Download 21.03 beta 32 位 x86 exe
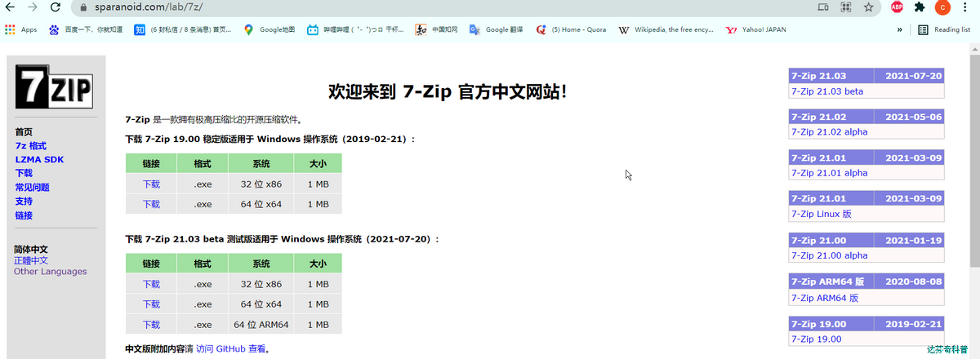 tap(151, 284)
